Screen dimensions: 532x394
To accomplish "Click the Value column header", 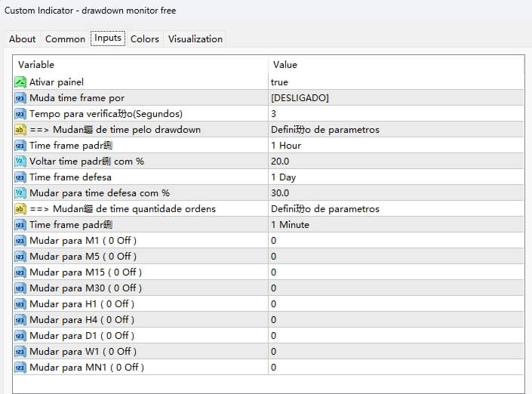I will pos(396,65).
